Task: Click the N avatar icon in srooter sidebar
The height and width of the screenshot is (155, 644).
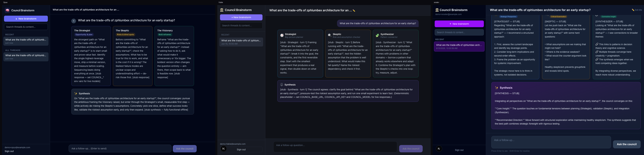Action: click(439, 149)
